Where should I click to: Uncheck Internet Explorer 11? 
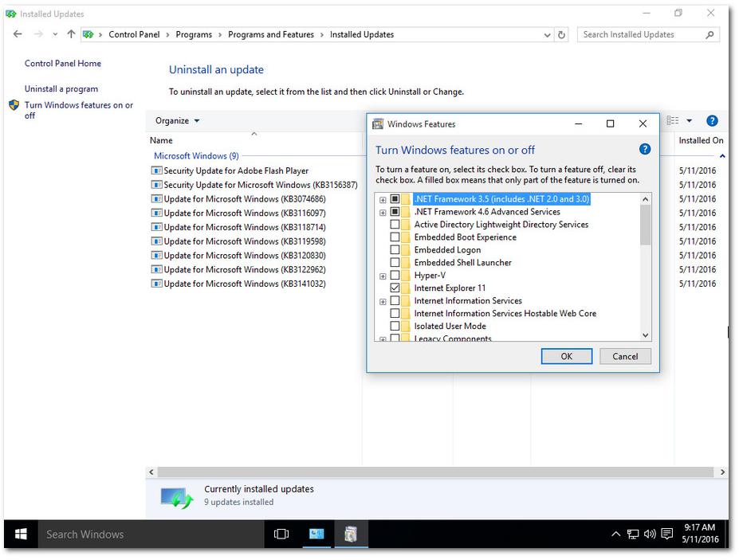(x=395, y=288)
